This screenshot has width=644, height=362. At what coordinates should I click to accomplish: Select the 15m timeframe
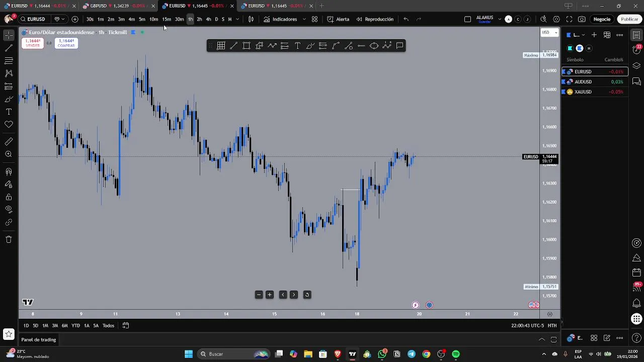pyautogui.click(x=167, y=19)
